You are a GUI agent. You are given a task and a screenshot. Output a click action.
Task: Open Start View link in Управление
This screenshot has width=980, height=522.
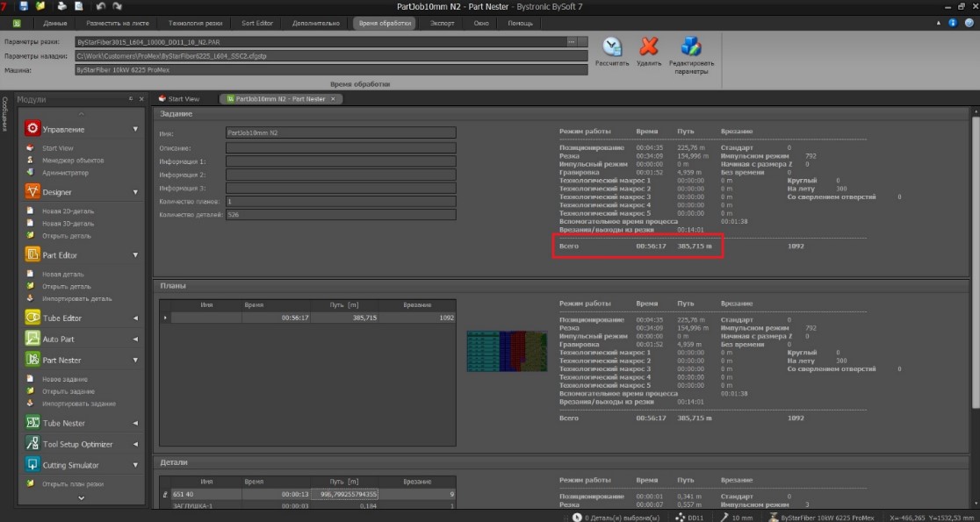pos(57,148)
